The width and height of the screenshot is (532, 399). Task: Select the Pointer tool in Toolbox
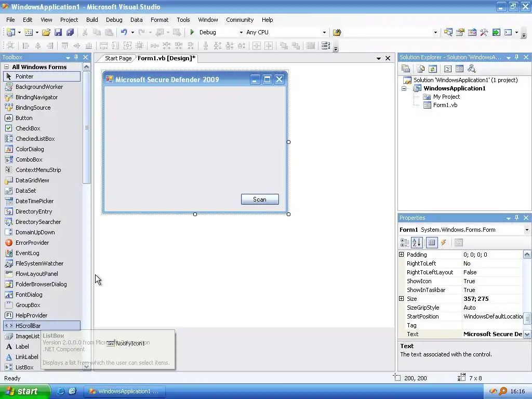coord(42,76)
